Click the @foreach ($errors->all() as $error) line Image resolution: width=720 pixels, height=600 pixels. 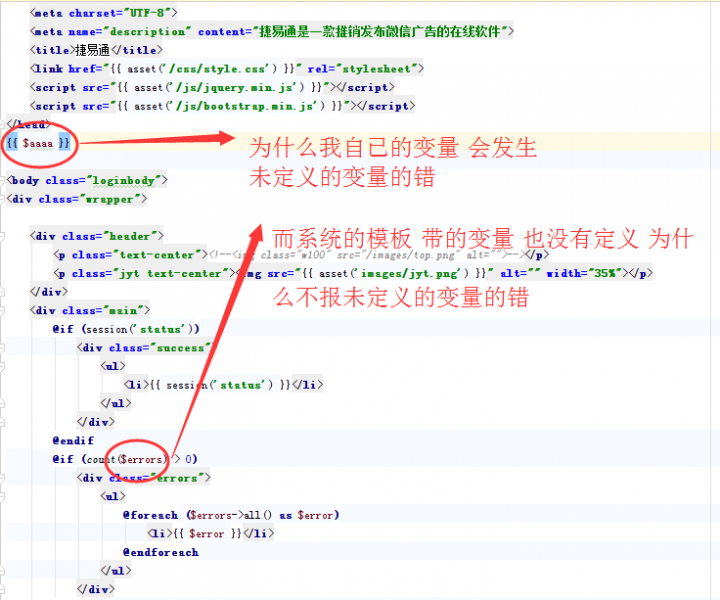(x=231, y=515)
